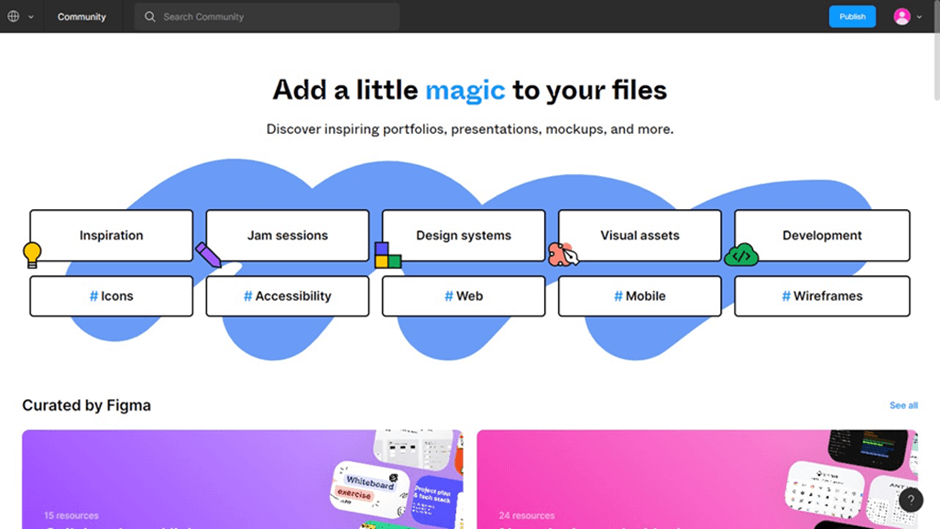
Task: Open the help question mark button
Action: [x=911, y=500]
